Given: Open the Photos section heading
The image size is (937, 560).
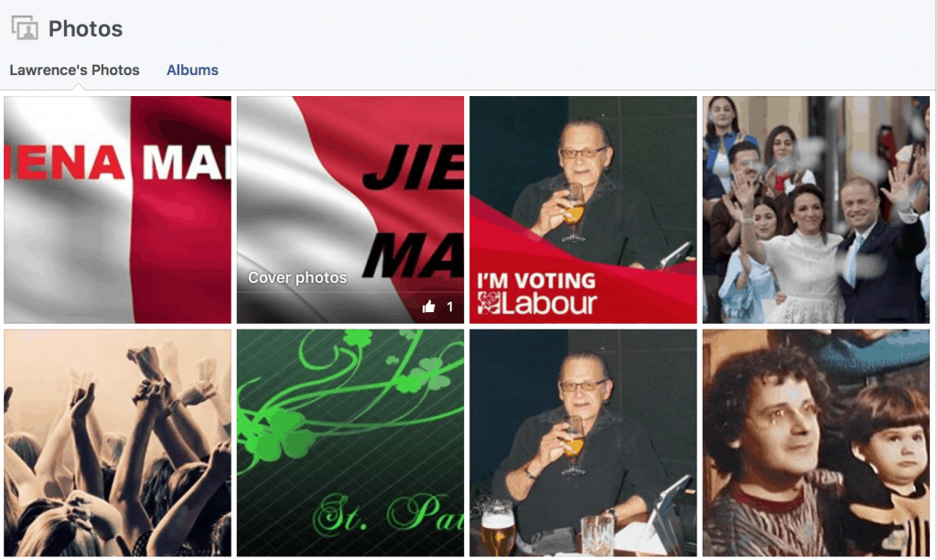Looking at the screenshot, I should (x=85, y=28).
